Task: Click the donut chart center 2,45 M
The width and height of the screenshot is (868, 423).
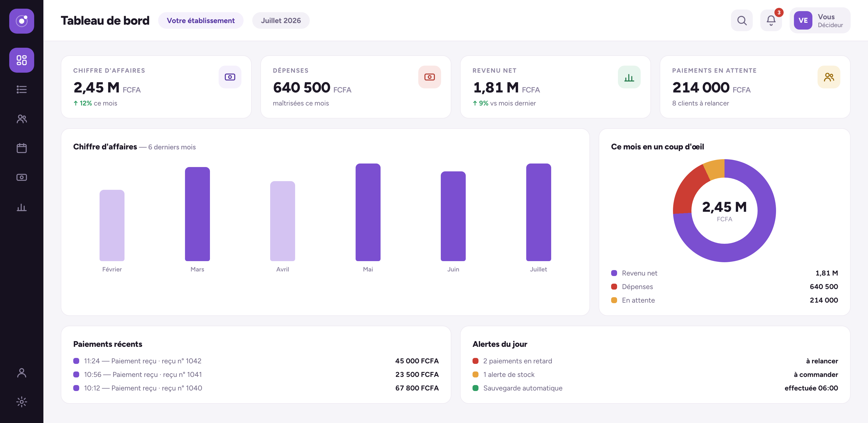Action: pos(724,207)
